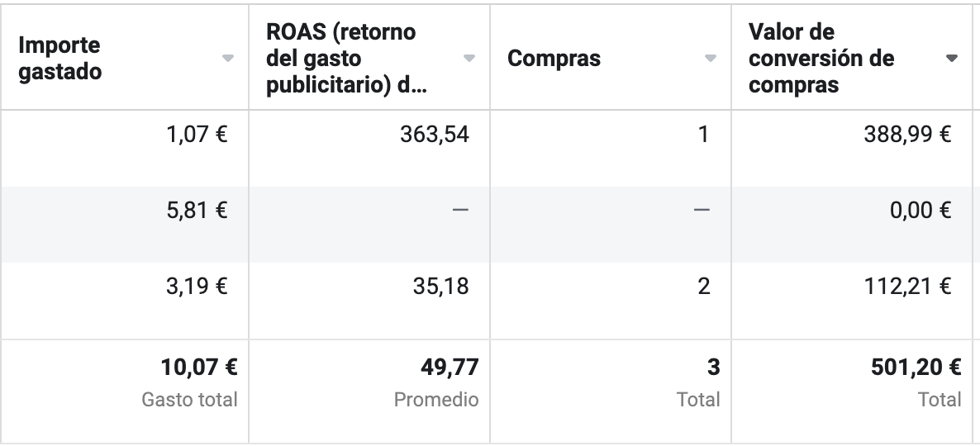The width and height of the screenshot is (980, 446).
Task: Click the 363,54 ROAS value
Action: 435,135
